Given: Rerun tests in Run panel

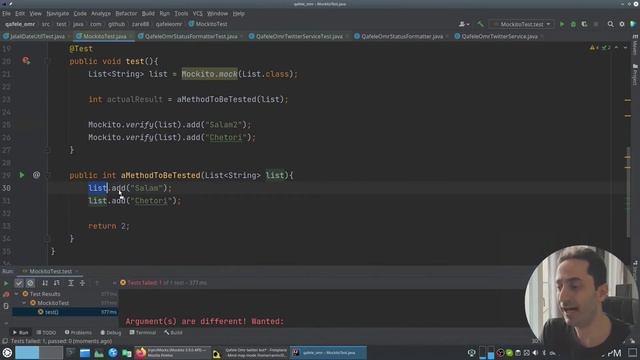Looking at the screenshot, I should pyautogui.click(x=6, y=283).
